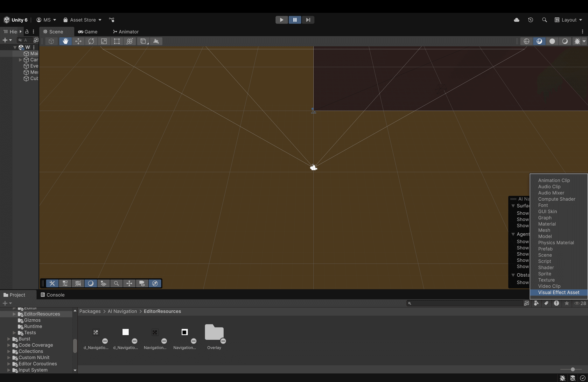Select the Move tool in Scene toolbar
Screen dimensions: 588x382
click(78, 41)
